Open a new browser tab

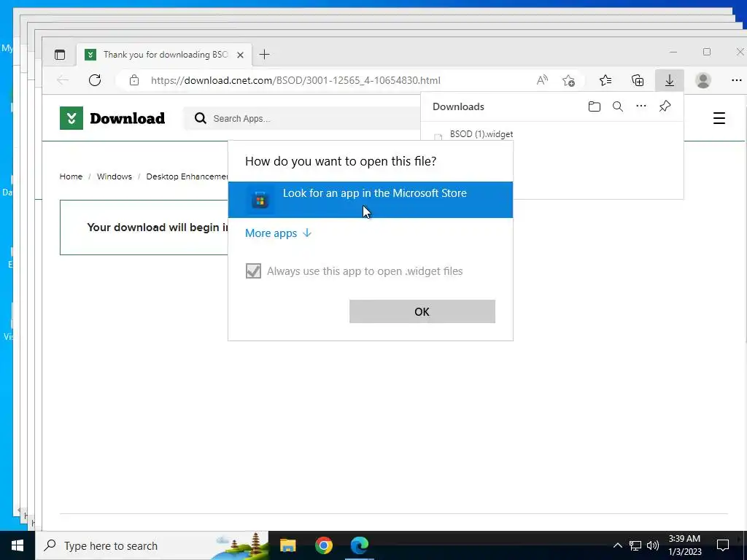click(x=264, y=55)
